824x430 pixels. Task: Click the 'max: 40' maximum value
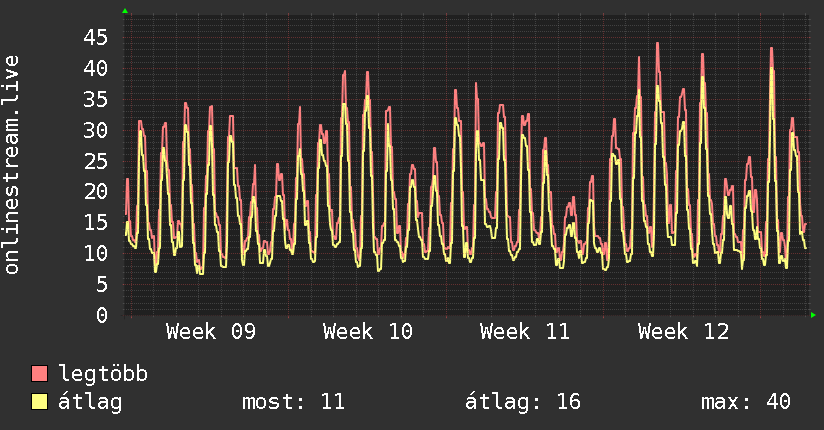coord(746,402)
